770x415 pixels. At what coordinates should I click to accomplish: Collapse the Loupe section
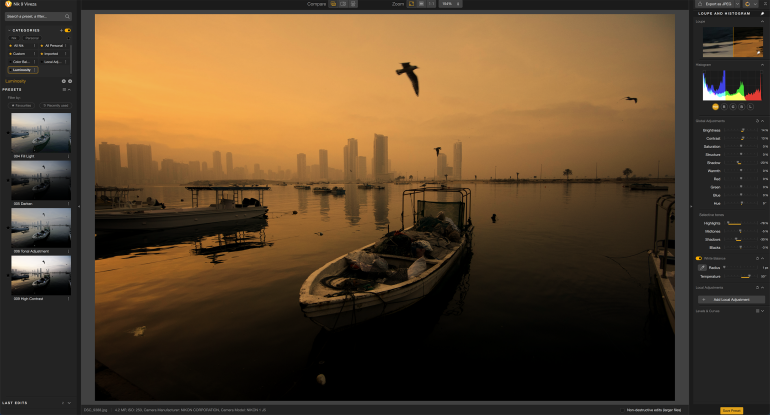point(762,22)
